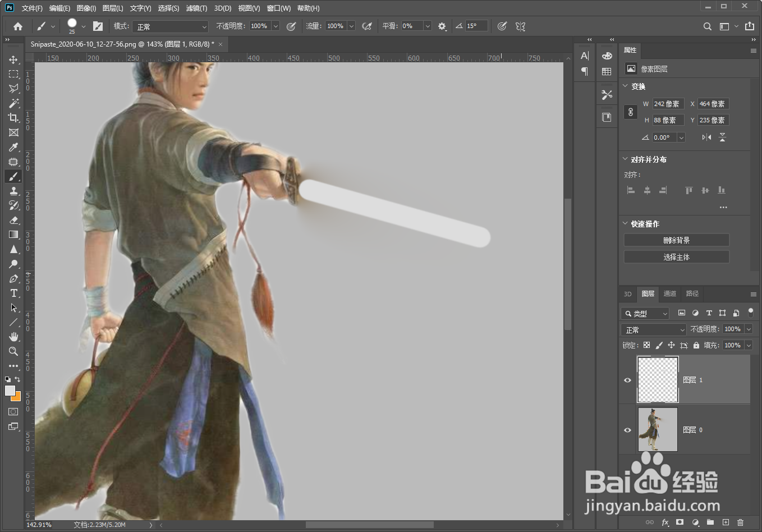Select the Eyedropper tool
The height and width of the screenshot is (532, 762).
point(13,147)
